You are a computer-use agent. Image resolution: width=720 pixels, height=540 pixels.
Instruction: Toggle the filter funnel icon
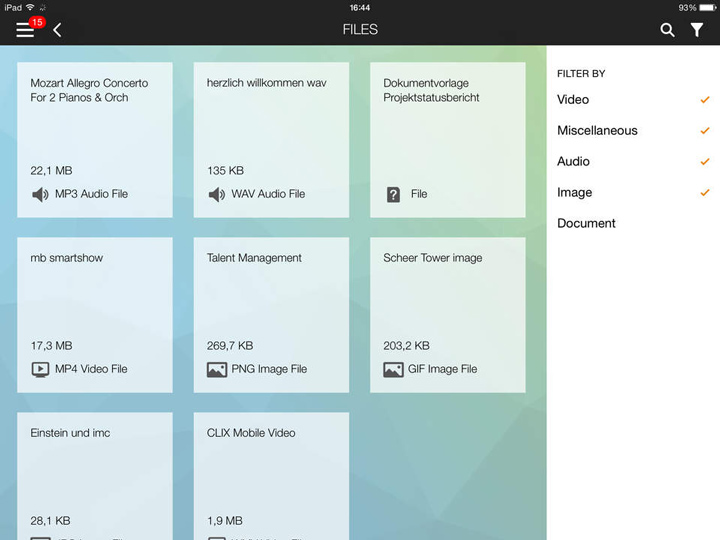(x=697, y=30)
